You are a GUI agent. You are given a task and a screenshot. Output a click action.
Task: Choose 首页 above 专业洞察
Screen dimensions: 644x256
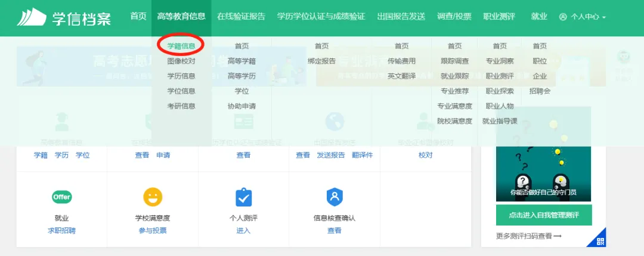[x=500, y=46]
